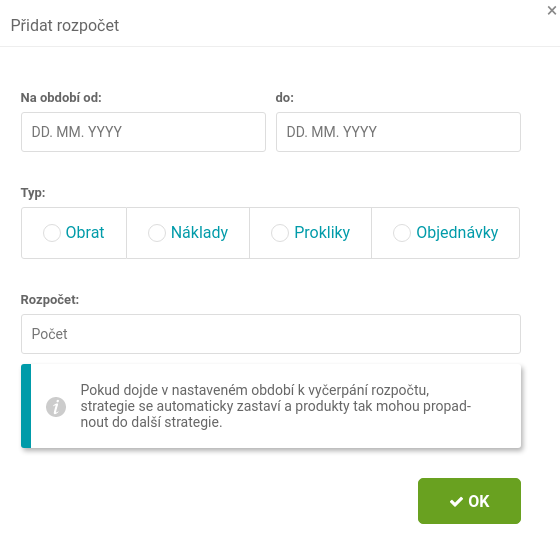Focus the 'do' end date field
560x560 pixels.
point(398,132)
